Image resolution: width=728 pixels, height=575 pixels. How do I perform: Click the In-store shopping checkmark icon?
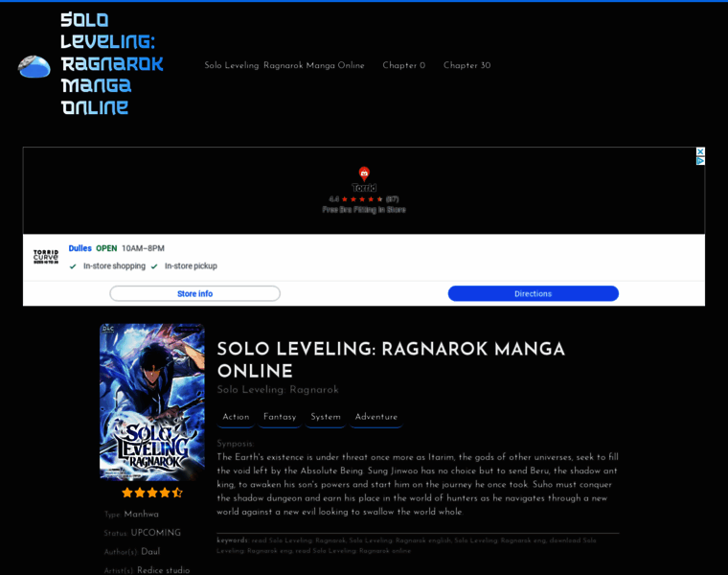click(x=73, y=266)
